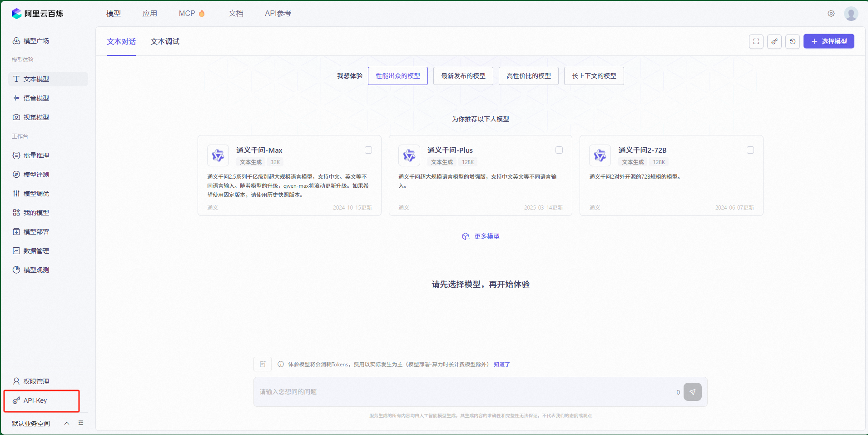Check the 通义千问-Max model checkbox
868x435 pixels.
click(x=368, y=150)
